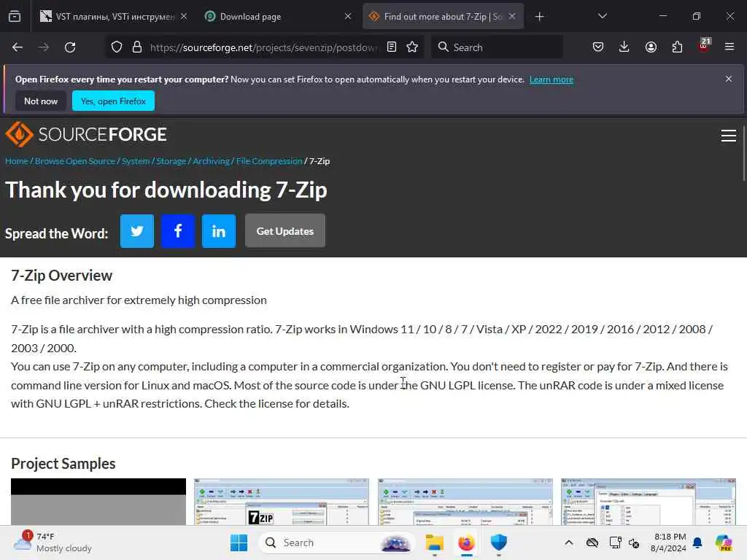This screenshot has height=560, width=747.
Task: List all tabs dropdown arrow
Action: (602, 17)
